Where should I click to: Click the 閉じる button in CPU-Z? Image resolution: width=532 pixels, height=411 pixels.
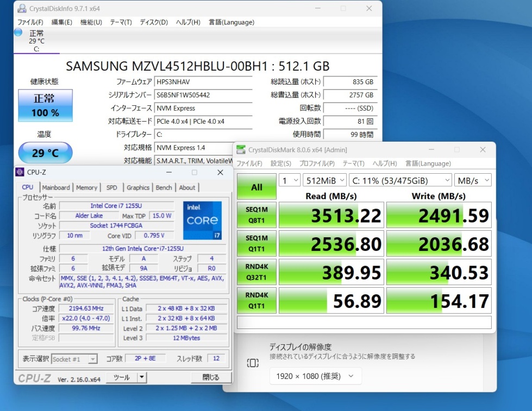(211, 377)
